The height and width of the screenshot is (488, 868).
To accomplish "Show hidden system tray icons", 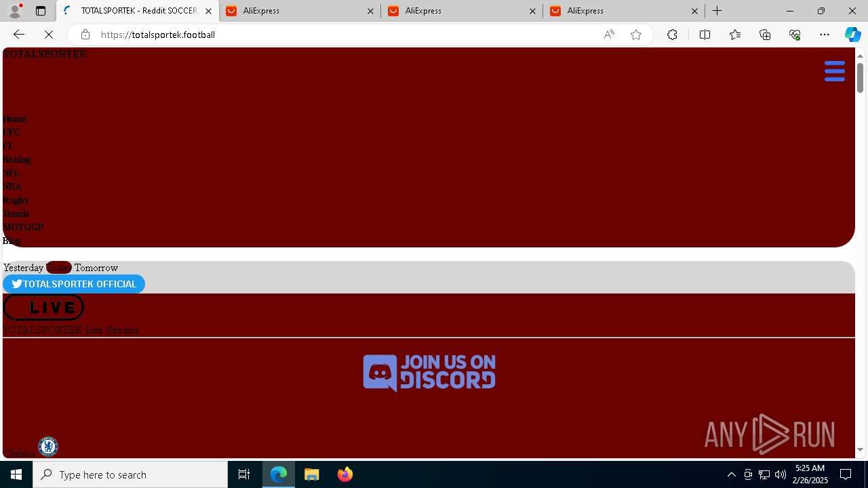I will tap(731, 474).
